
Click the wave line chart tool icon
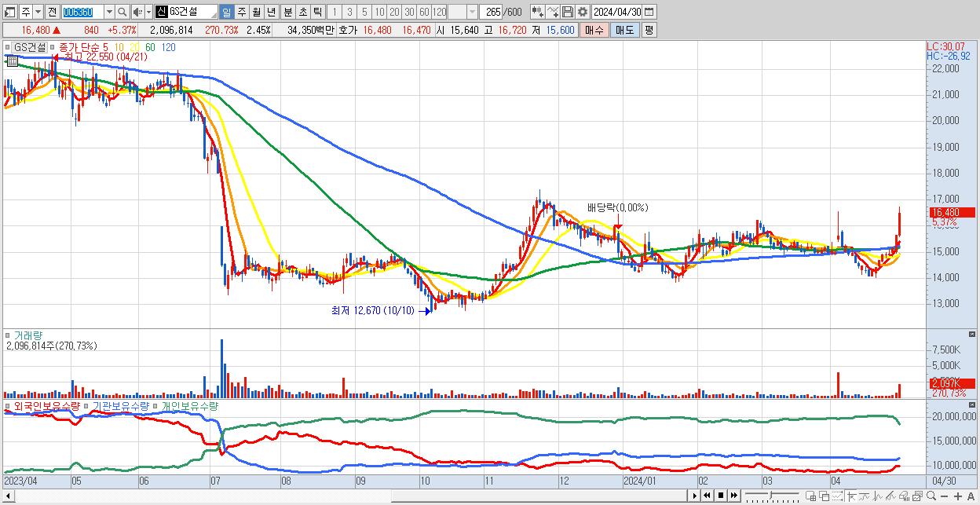click(865, 496)
